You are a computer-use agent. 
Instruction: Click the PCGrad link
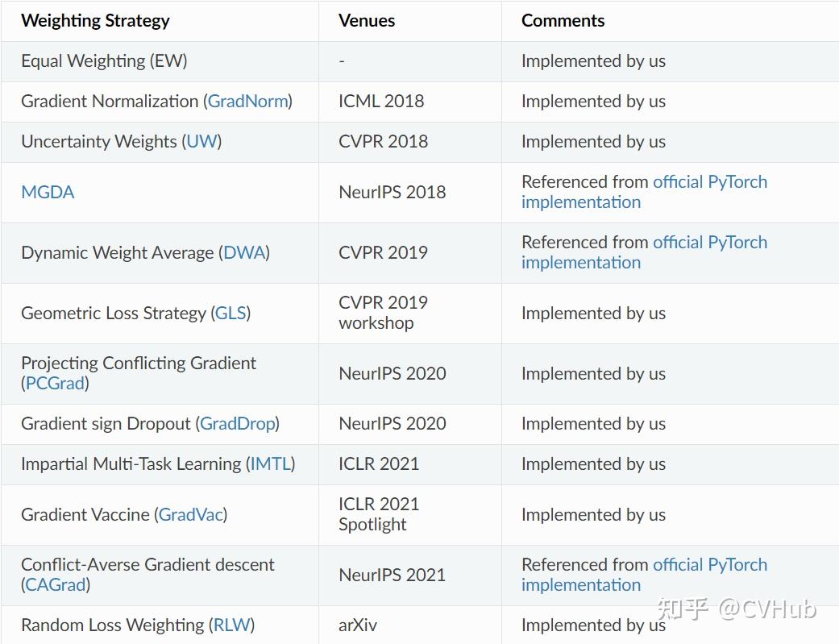click(55, 384)
